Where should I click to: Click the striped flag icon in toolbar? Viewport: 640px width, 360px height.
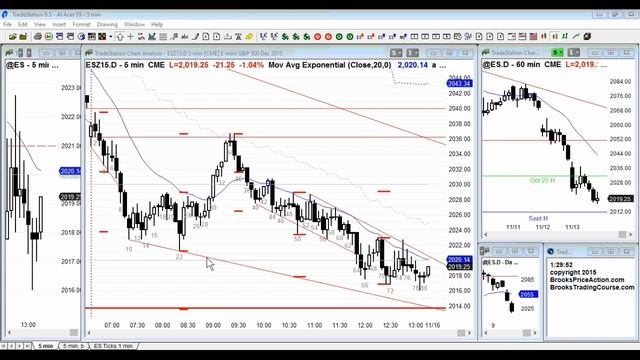click(533, 37)
